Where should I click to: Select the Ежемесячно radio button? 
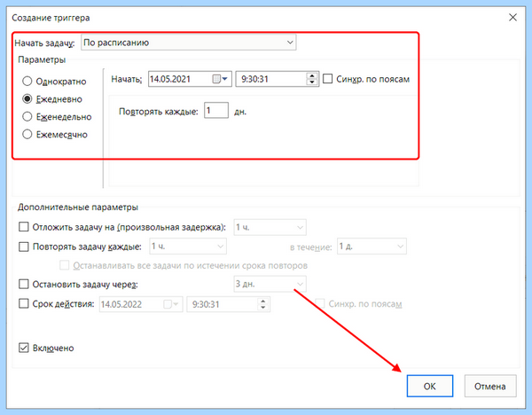coord(27,135)
